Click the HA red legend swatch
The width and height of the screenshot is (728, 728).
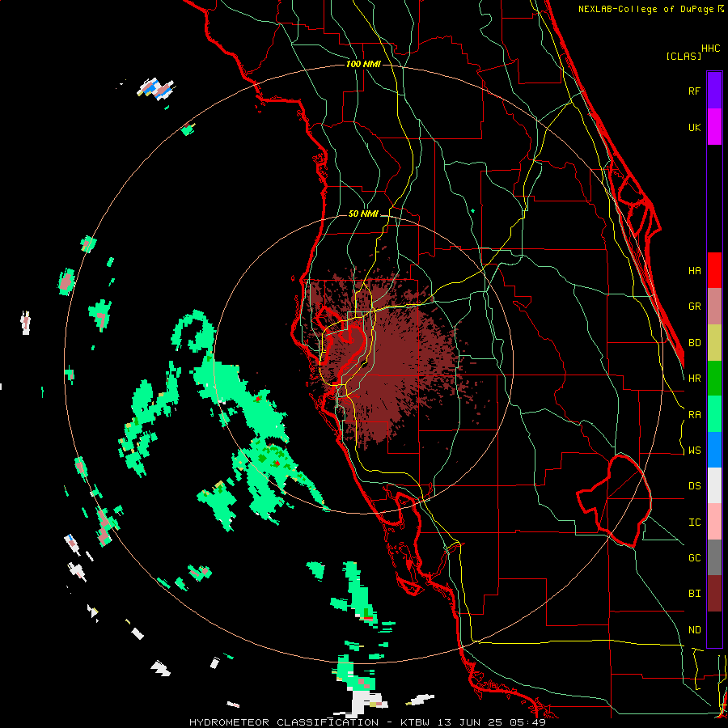pyautogui.click(x=714, y=270)
